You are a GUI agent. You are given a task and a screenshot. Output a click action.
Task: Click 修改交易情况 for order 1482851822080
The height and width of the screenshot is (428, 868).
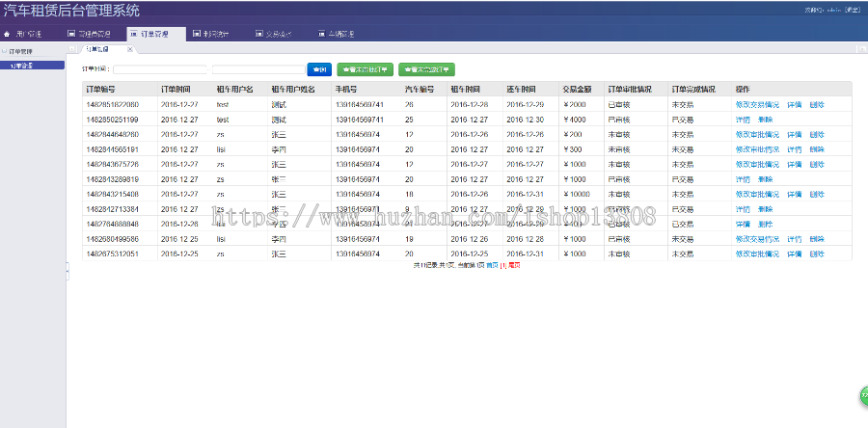point(757,104)
